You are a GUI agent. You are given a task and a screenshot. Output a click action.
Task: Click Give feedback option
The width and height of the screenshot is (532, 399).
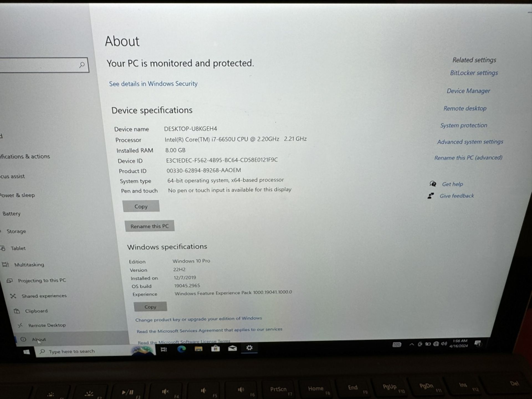457,196
